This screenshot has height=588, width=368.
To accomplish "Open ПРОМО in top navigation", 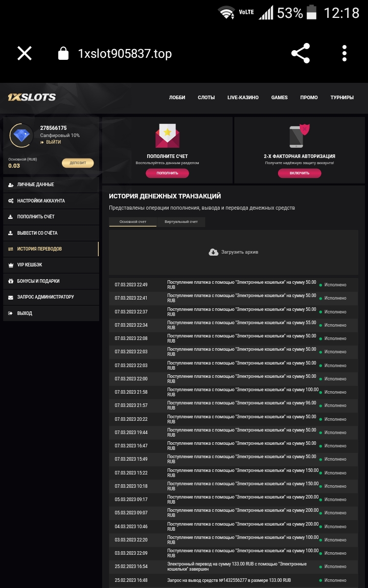I will 309,98.
